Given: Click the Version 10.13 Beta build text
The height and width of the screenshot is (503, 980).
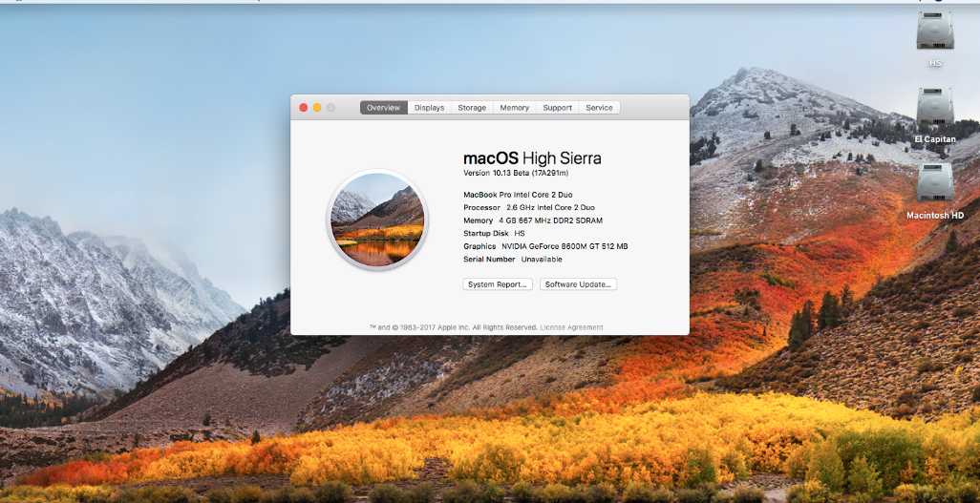Looking at the screenshot, I should coord(516,174).
